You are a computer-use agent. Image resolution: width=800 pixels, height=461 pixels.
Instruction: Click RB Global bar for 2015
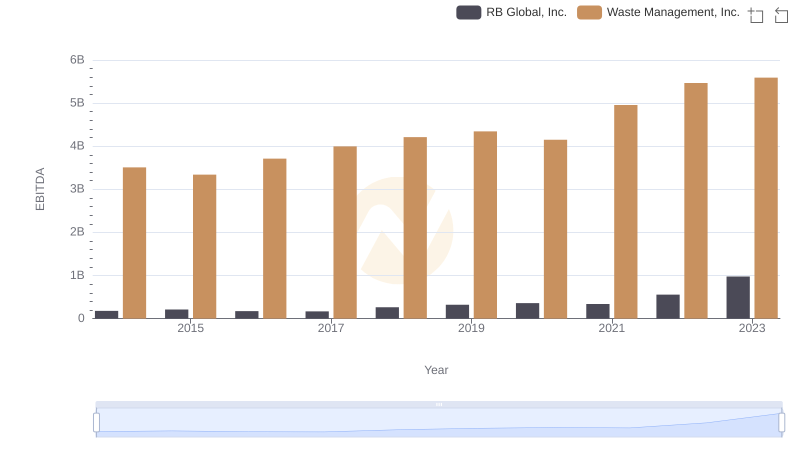[x=177, y=314]
